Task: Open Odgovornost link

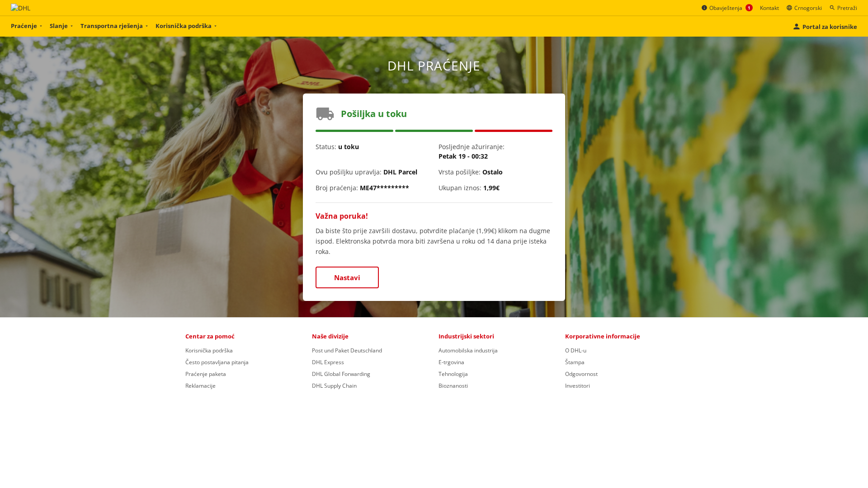Action: point(581,374)
